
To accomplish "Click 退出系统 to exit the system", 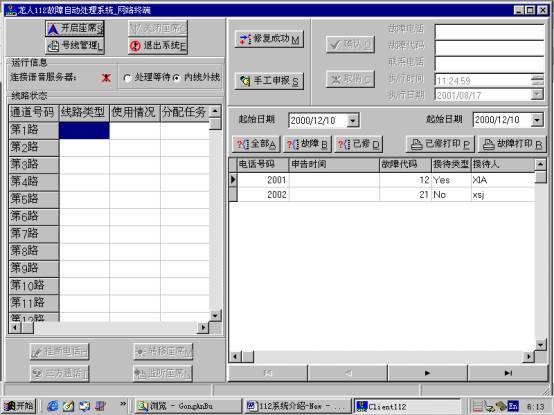I will (x=158, y=46).
